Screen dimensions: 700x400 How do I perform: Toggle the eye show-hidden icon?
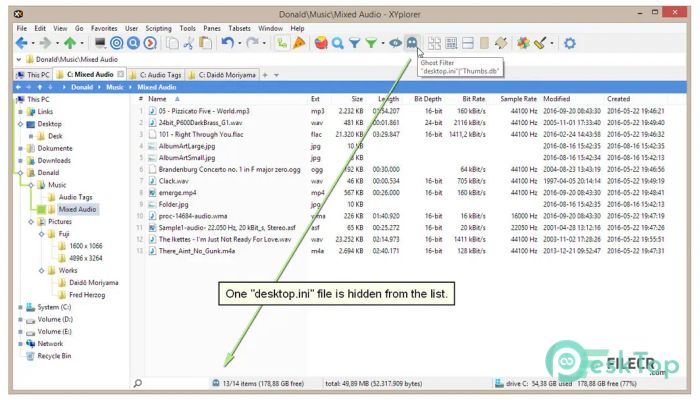[x=395, y=43]
